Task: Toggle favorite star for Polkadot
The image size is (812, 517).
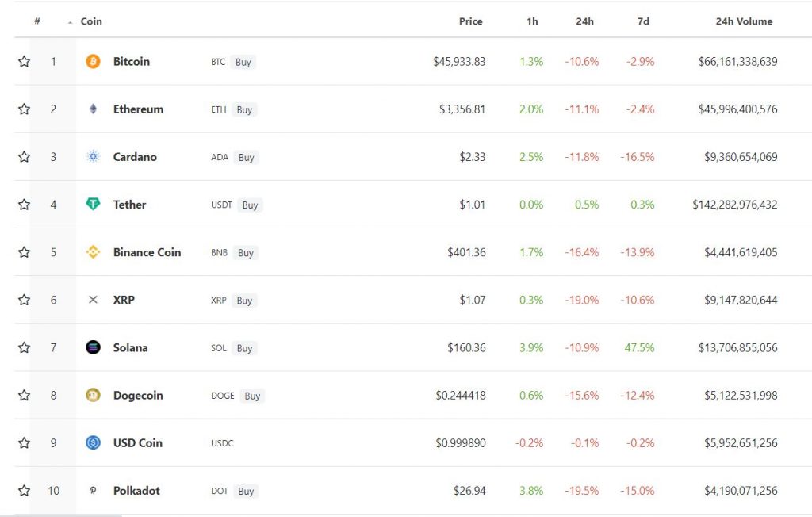Action: 24,491
